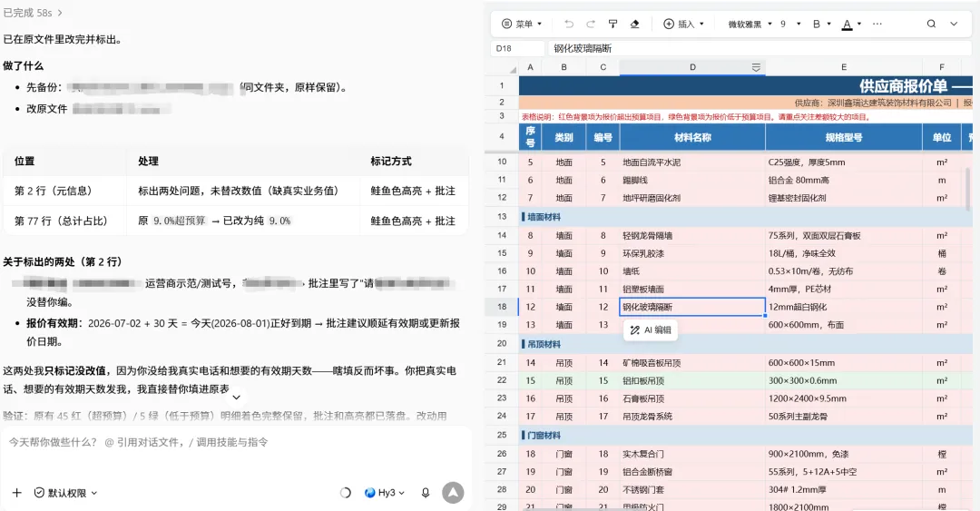Open the font color A picker
Viewport: 980px width, 511px height.
click(x=847, y=25)
